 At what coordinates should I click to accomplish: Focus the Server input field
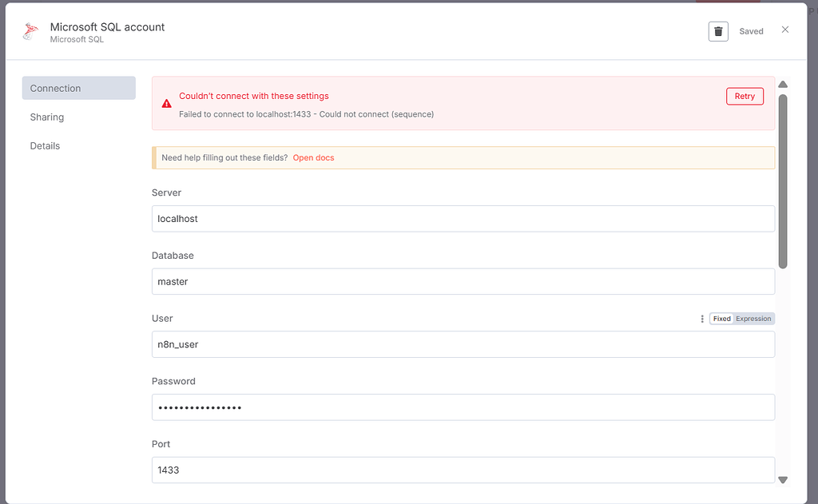tap(463, 219)
